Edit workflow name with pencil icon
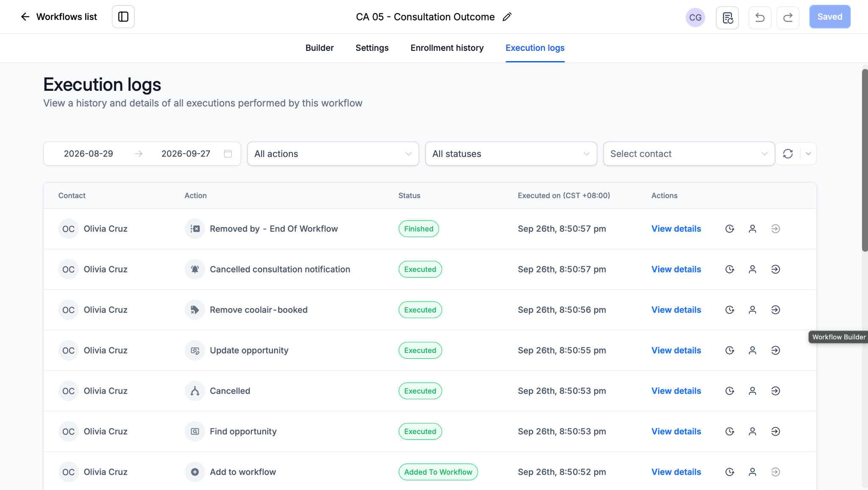The width and height of the screenshot is (868, 490). pyautogui.click(x=507, y=17)
